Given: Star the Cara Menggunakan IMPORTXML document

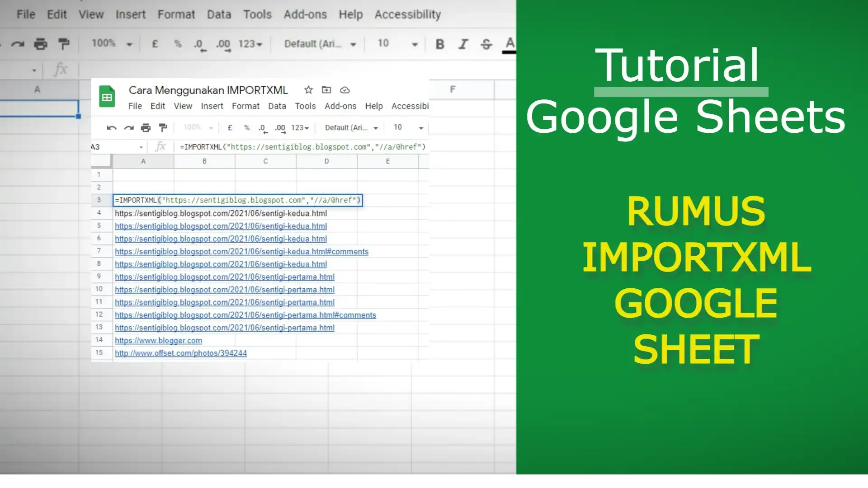Looking at the screenshot, I should (308, 90).
